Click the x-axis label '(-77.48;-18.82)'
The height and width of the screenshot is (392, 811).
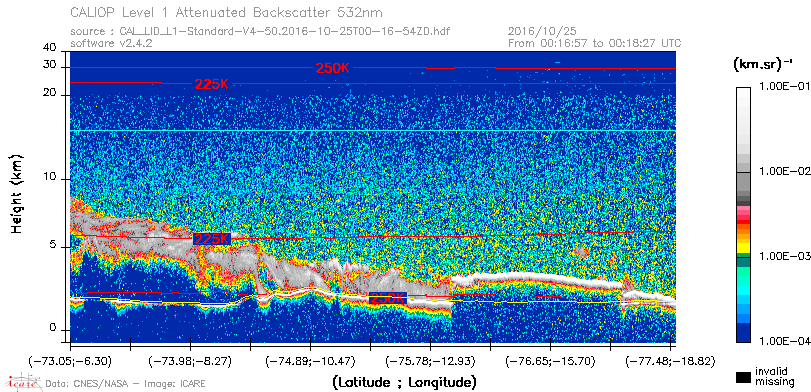pyautogui.click(x=670, y=360)
